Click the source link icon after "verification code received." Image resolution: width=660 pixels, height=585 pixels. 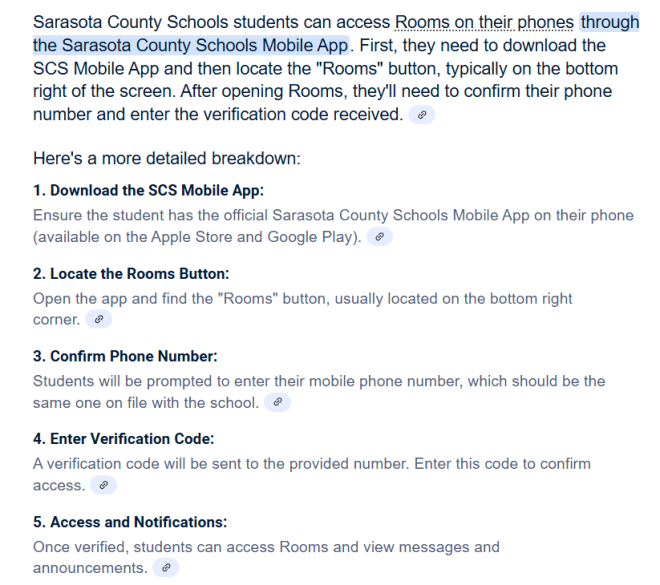423,116
